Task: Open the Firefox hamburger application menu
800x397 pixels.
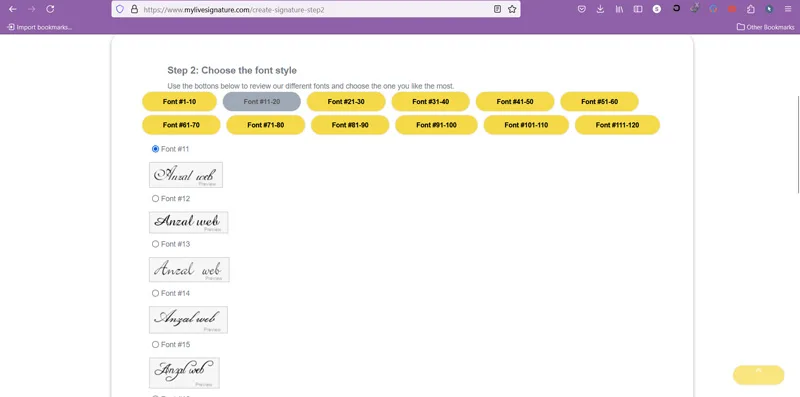Action: pyautogui.click(x=788, y=9)
